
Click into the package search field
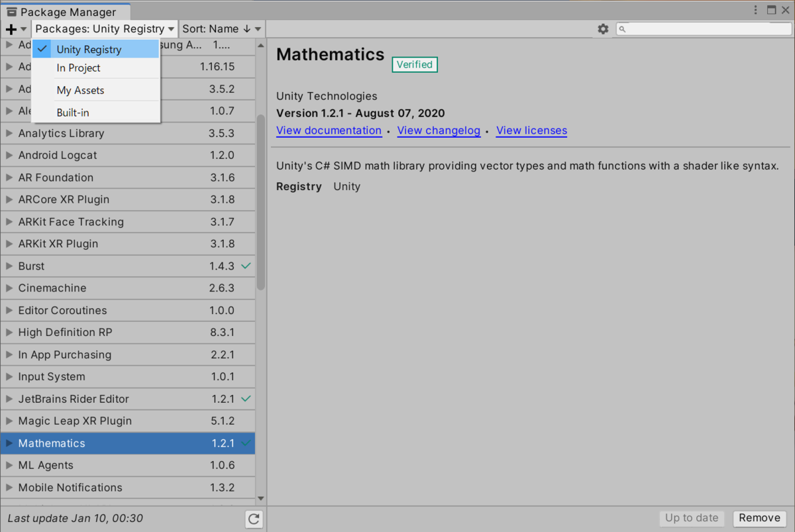(x=702, y=29)
